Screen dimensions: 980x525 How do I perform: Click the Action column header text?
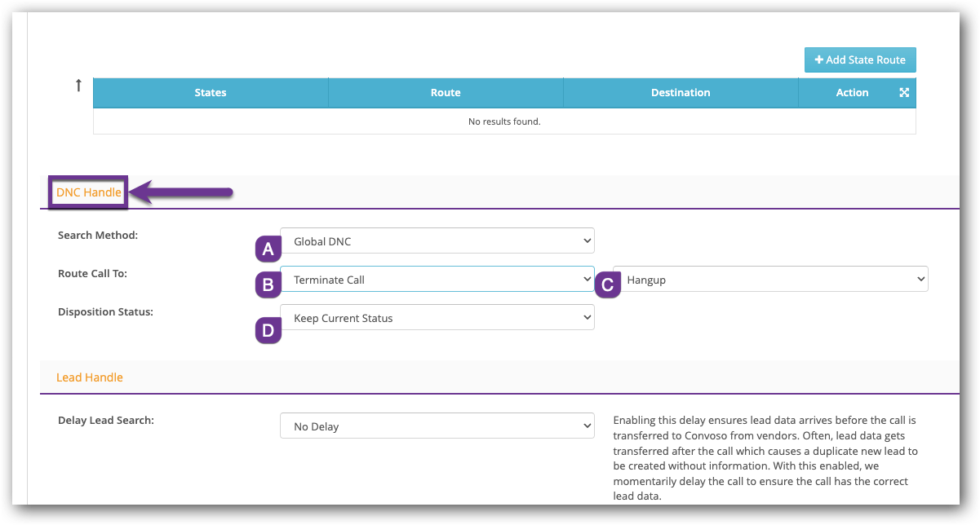point(852,93)
